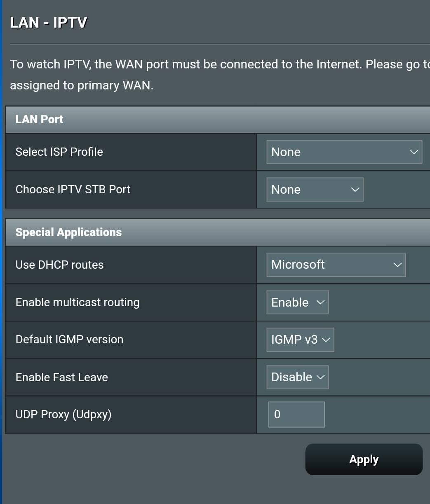Click the Select ISP Profile label
Image resolution: width=430 pixels, height=504 pixels.
click(59, 152)
